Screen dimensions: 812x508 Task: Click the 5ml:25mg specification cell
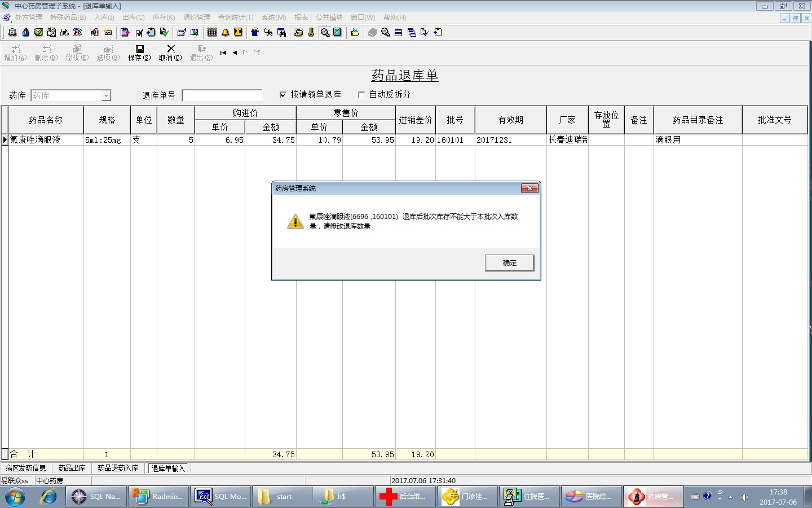(107, 140)
